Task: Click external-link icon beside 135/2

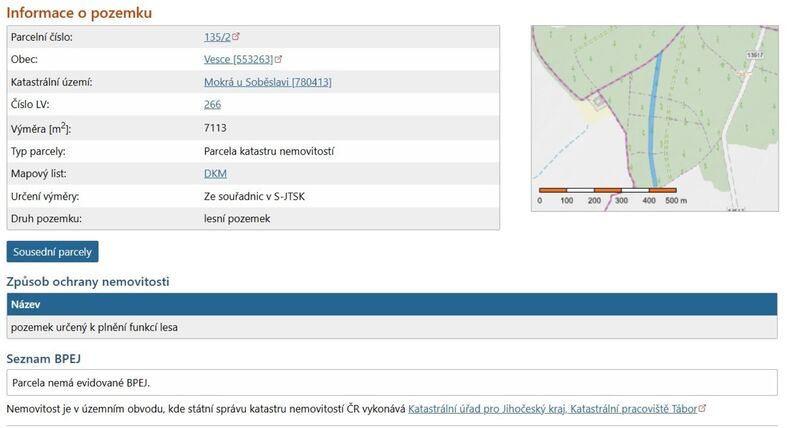Action: pos(237,37)
